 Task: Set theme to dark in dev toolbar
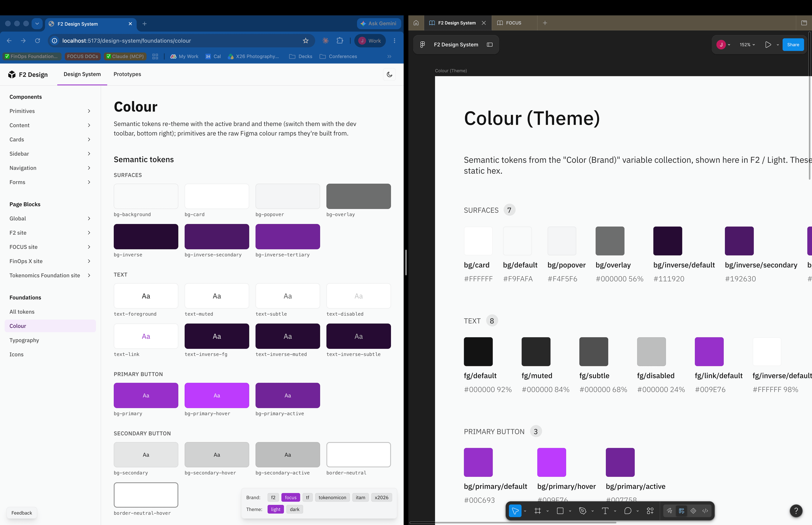tap(295, 509)
